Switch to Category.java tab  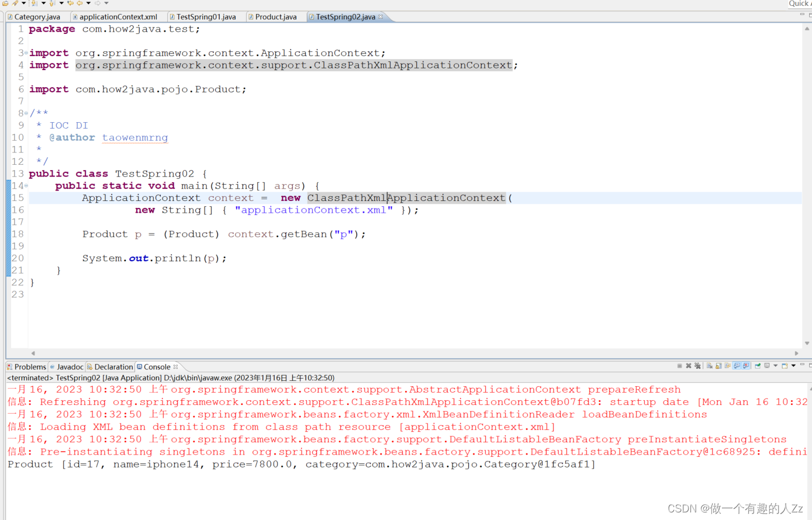37,17
